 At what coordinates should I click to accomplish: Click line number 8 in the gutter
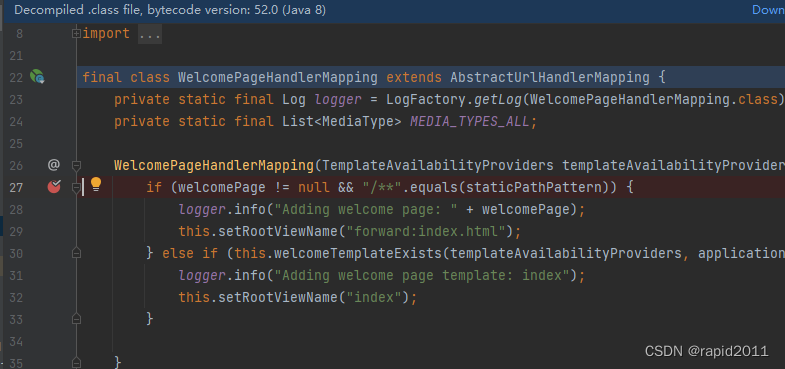19,34
